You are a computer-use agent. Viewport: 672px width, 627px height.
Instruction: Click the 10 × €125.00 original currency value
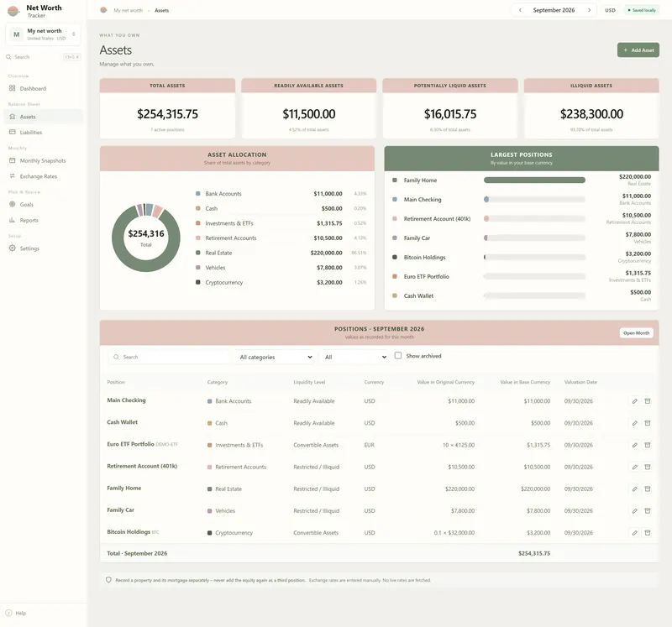tap(458, 445)
